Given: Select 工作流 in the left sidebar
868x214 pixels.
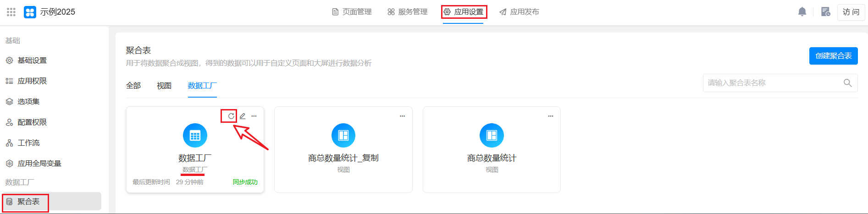Looking at the screenshot, I should click(x=28, y=143).
